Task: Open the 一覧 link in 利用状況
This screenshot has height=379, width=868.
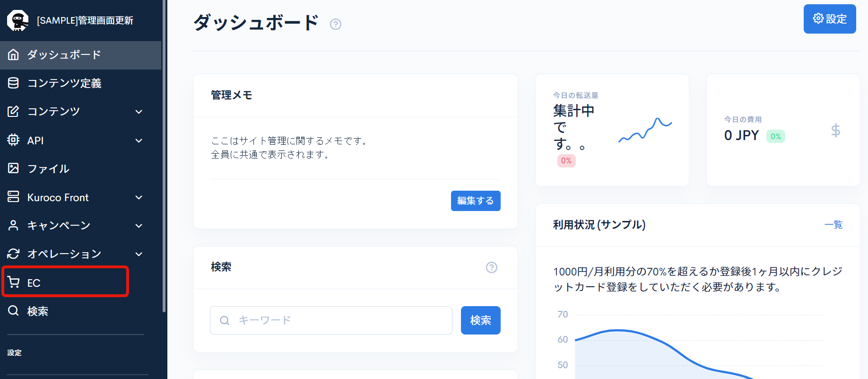Action: pyautogui.click(x=833, y=225)
